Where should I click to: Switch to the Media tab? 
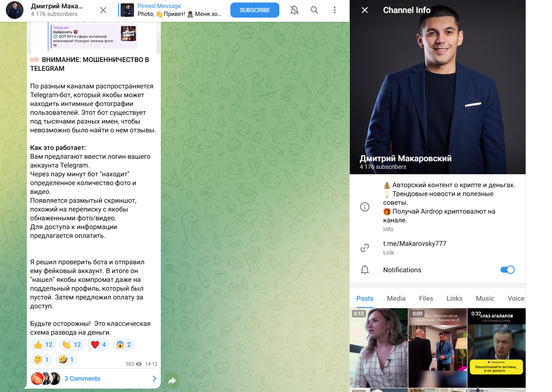(x=396, y=299)
